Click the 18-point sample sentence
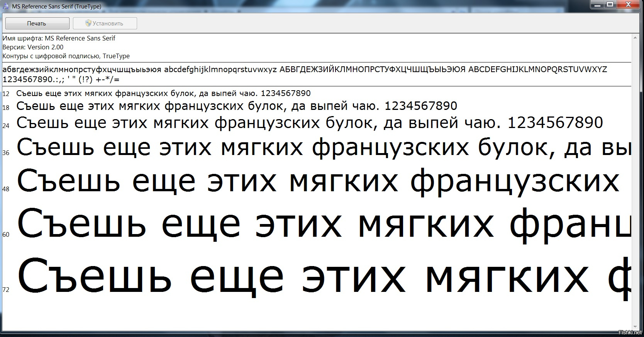This screenshot has height=337, width=644. 237,106
